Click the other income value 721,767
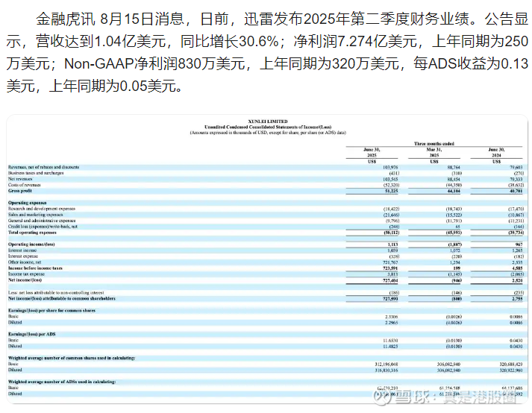The height and width of the screenshot is (413, 532). [x=390, y=262]
